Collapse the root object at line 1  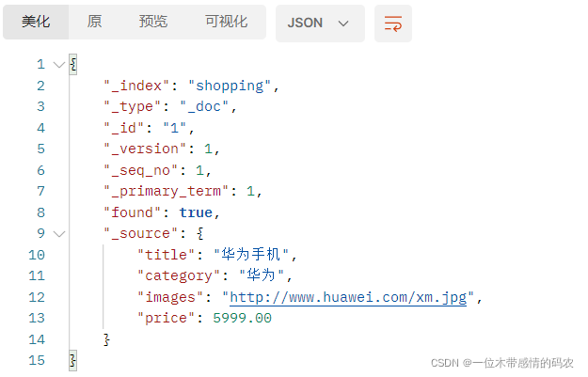click(x=59, y=64)
